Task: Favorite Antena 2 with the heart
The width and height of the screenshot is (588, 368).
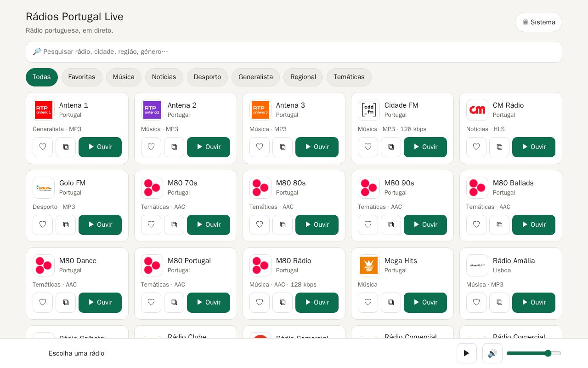Action: (x=151, y=147)
